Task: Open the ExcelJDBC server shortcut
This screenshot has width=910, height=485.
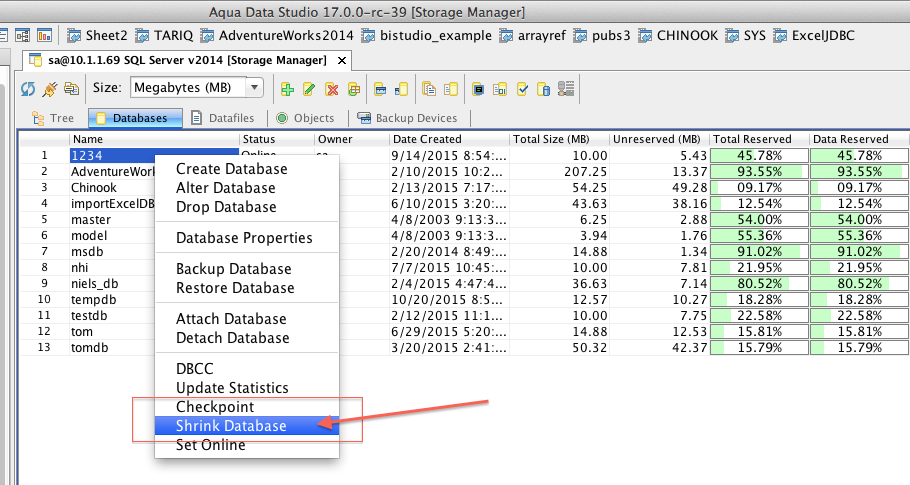Action: (x=814, y=35)
